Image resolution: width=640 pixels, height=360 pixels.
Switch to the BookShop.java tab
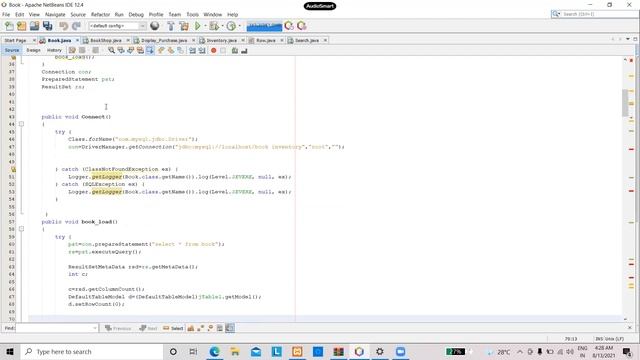click(105, 40)
